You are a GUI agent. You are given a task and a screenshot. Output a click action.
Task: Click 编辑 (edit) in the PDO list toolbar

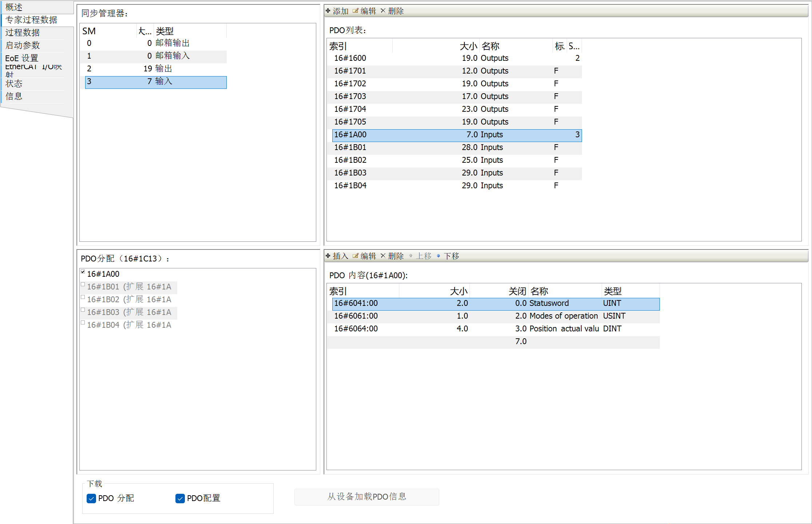[364, 11]
